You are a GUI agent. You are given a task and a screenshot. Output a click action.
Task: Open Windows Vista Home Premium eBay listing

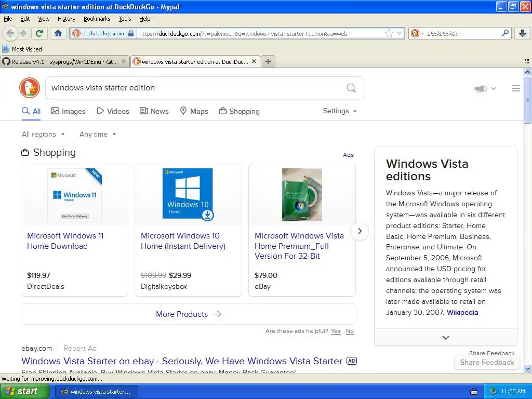click(x=299, y=246)
